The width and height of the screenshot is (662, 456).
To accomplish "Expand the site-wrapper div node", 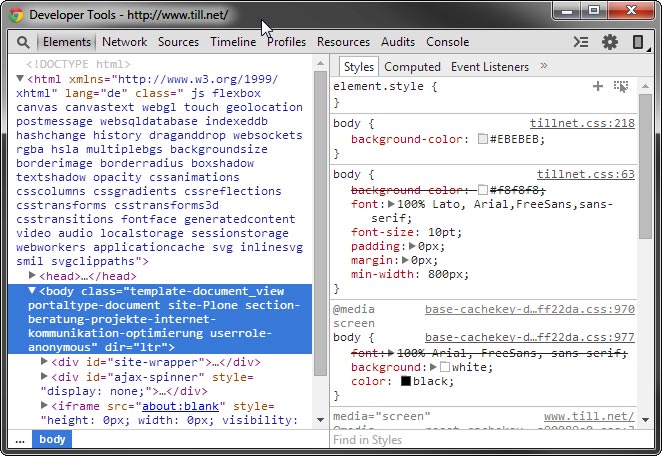I will coord(45,361).
